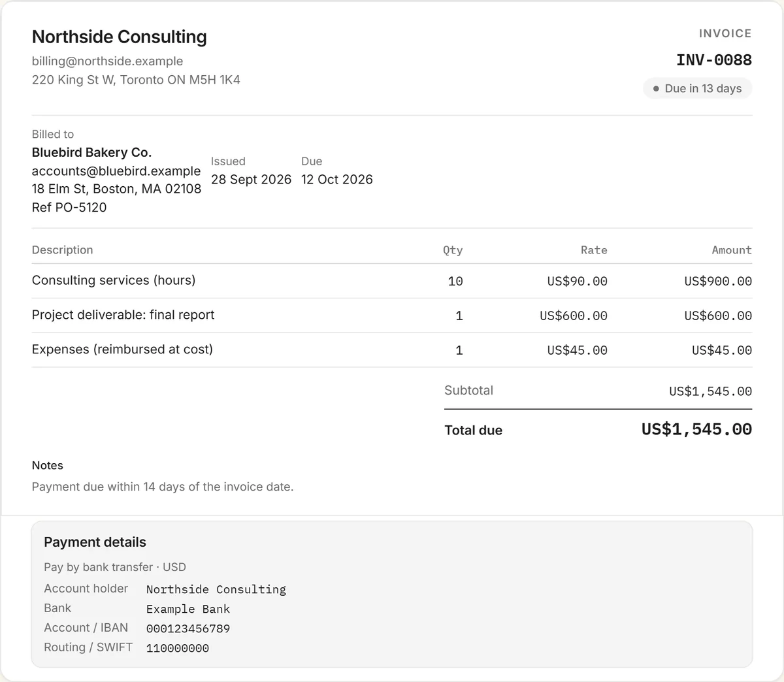The width and height of the screenshot is (784, 682).
Task: Select the bold total US$1,545.00
Action: tap(696, 429)
